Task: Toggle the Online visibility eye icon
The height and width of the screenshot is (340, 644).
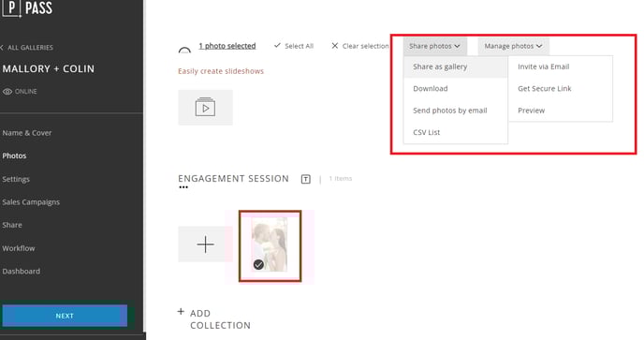Action: (7, 92)
